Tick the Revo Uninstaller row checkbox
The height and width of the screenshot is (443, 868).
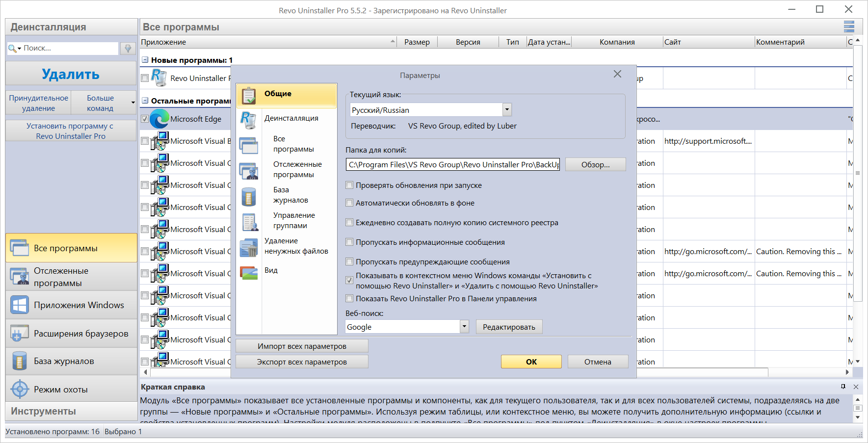coord(145,78)
